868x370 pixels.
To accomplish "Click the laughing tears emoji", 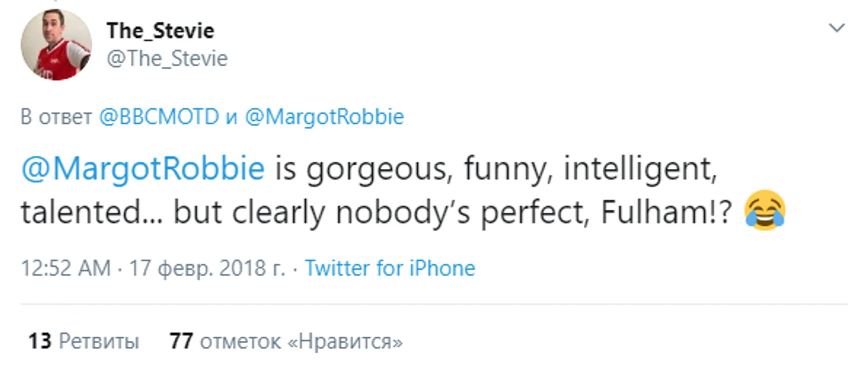I will (x=765, y=212).
